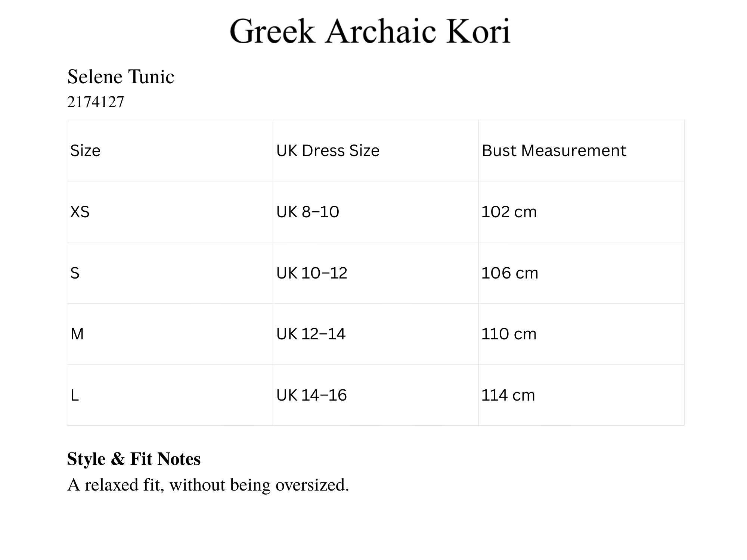Viewport: 747px width, 560px height.
Task: Click the XS size cell
Action: point(80,212)
